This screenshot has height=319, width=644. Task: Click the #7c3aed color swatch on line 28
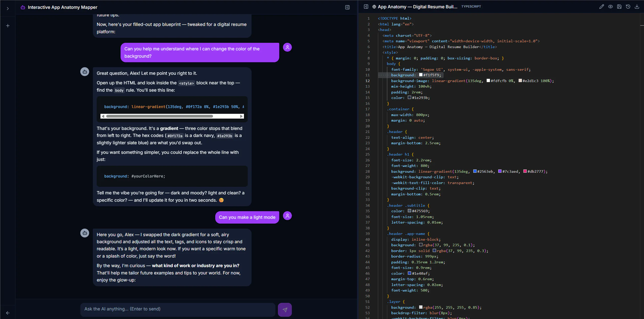pyautogui.click(x=500, y=171)
